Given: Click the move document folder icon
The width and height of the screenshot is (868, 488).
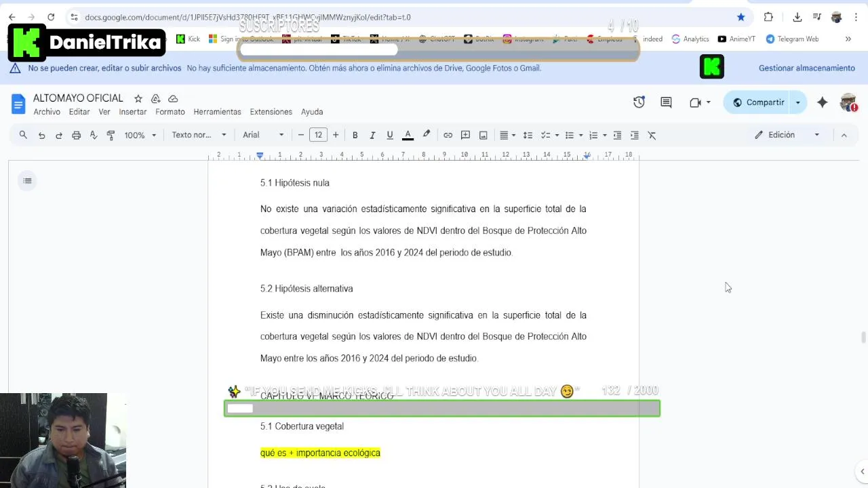Looking at the screenshot, I should tap(155, 98).
